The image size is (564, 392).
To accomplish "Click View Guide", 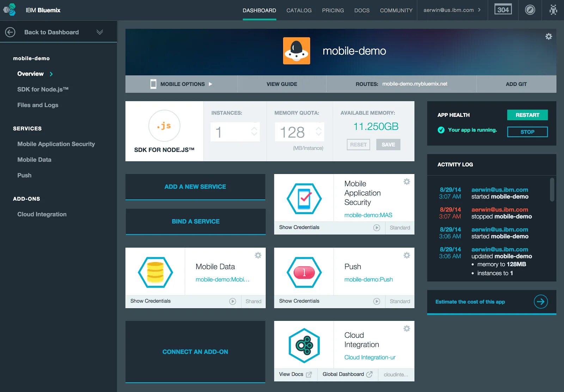I will point(282,84).
